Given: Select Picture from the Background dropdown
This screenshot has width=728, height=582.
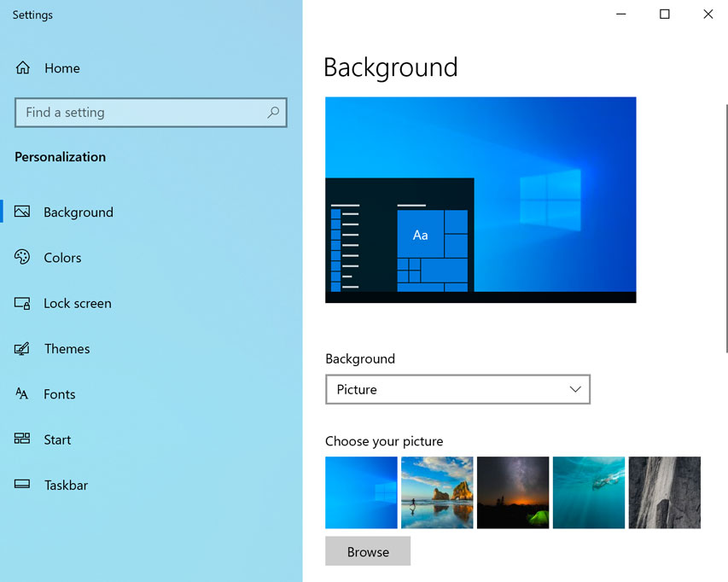Looking at the screenshot, I should [x=457, y=389].
